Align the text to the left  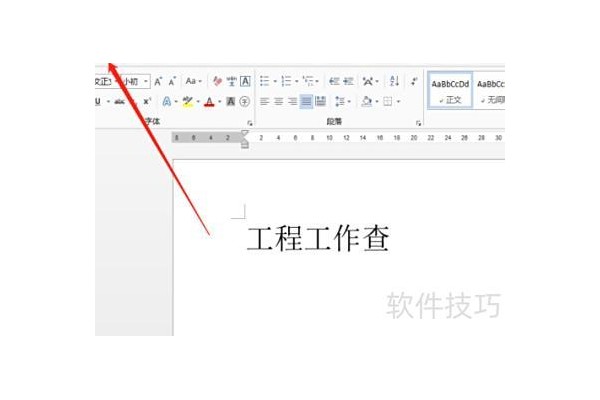point(264,101)
